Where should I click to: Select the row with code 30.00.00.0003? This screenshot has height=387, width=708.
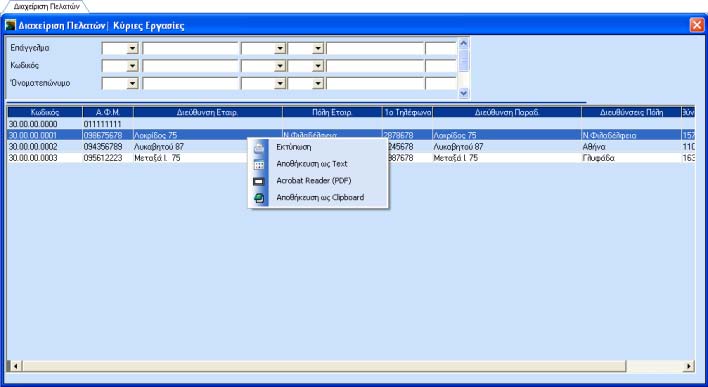(x=351, y=158)
